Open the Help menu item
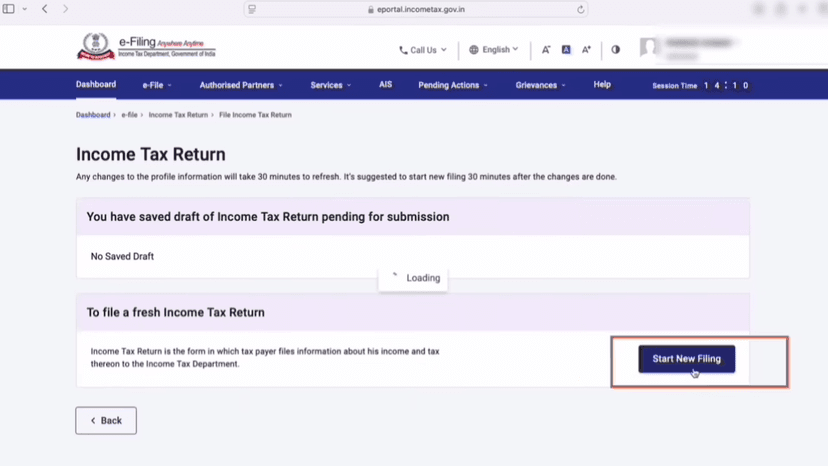 [x=602, y=85]
